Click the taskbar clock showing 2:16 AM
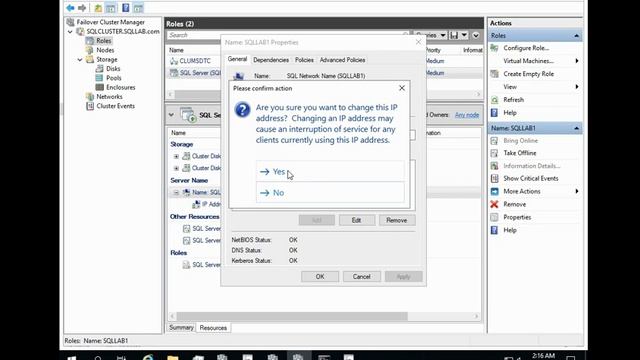The height and width of the screenshot is (360, 640). point(543,356)
